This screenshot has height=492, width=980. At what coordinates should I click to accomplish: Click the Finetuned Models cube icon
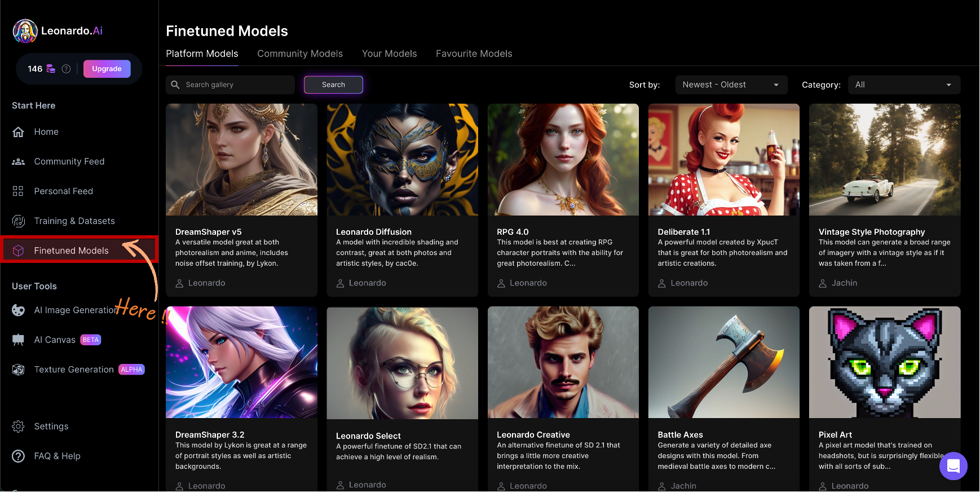click(x=19, y=251)
